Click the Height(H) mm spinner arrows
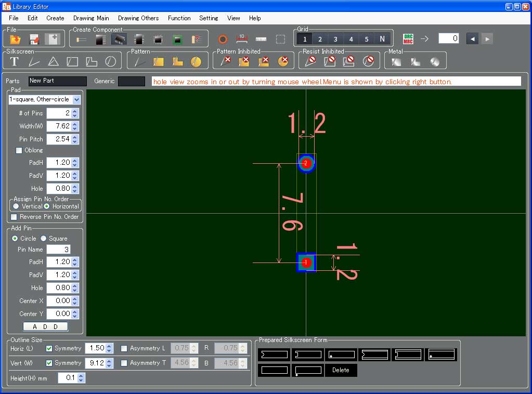Screen dimensions: 532x394 [81, 378]
